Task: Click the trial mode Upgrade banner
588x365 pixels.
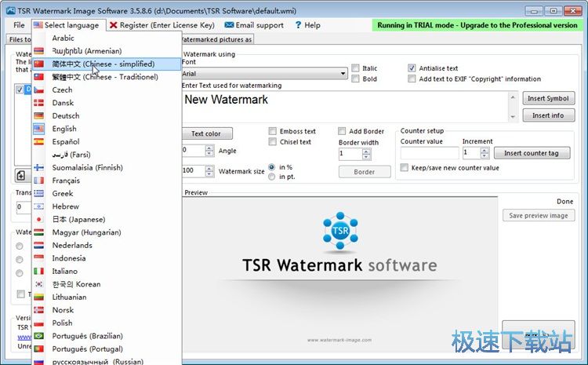Action: (x=477, y=25)
